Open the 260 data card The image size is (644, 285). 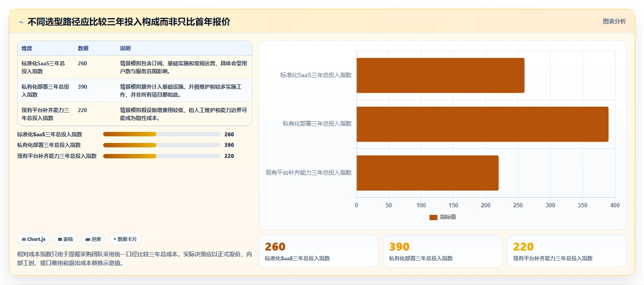point(318,251)
